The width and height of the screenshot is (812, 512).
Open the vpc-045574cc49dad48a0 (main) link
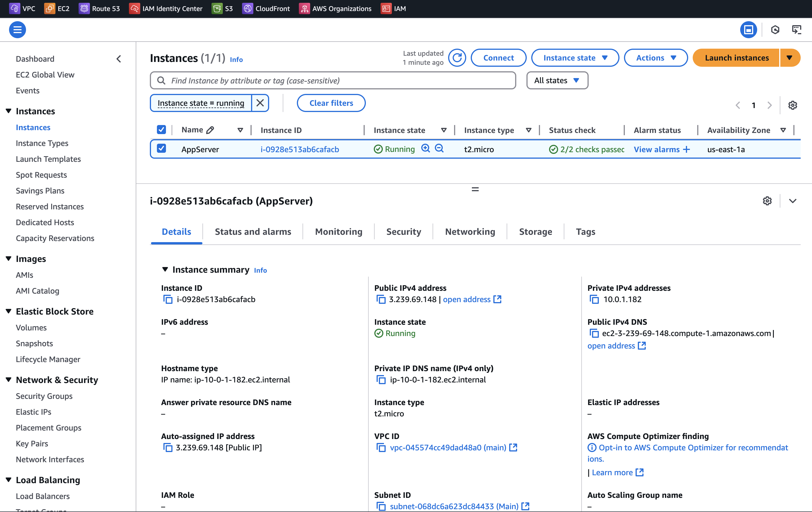(448, 448)
